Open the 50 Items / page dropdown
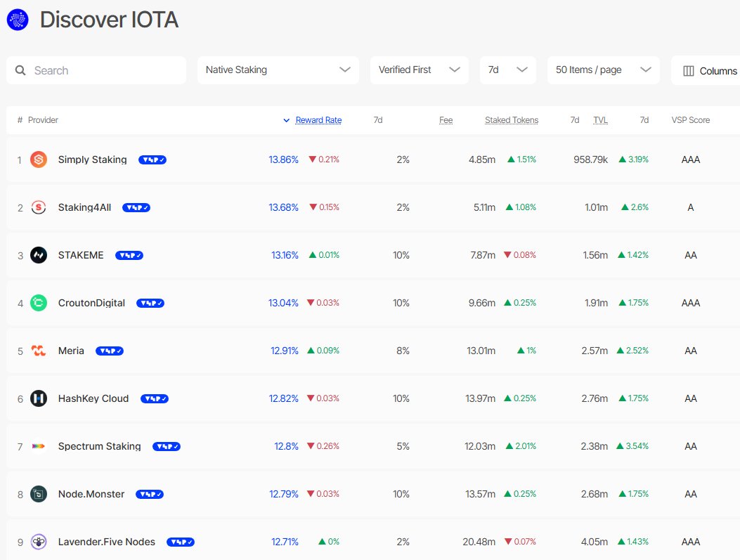 point(603,70)
